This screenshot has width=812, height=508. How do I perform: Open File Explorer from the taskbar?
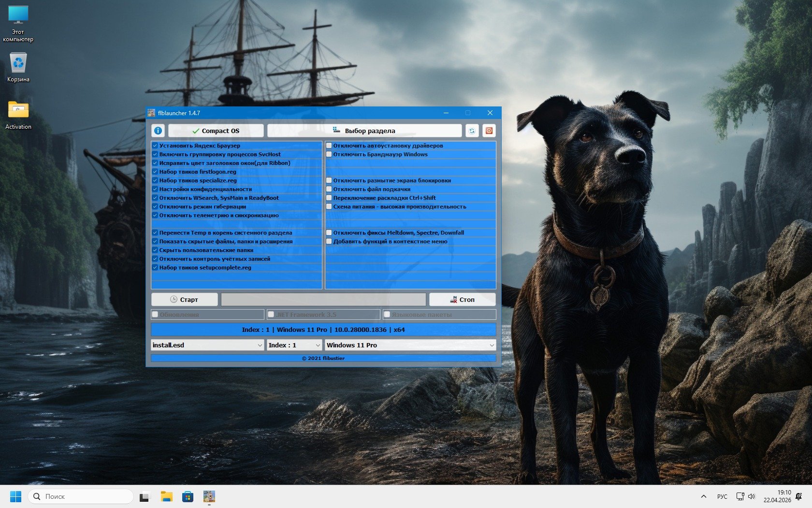click(x=167, y=496)
